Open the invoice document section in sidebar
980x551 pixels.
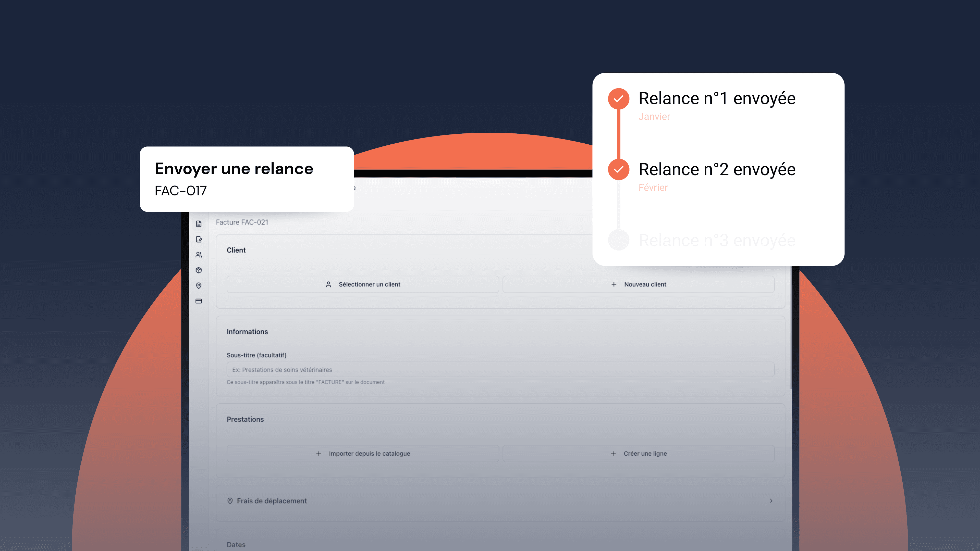(x=199, y=224)
